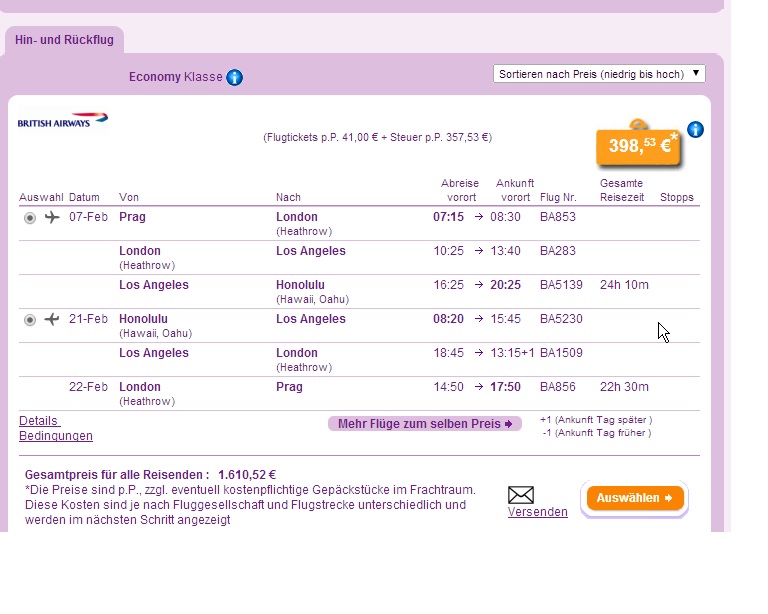
Task: Click flight number BA856
Action: 555,387
